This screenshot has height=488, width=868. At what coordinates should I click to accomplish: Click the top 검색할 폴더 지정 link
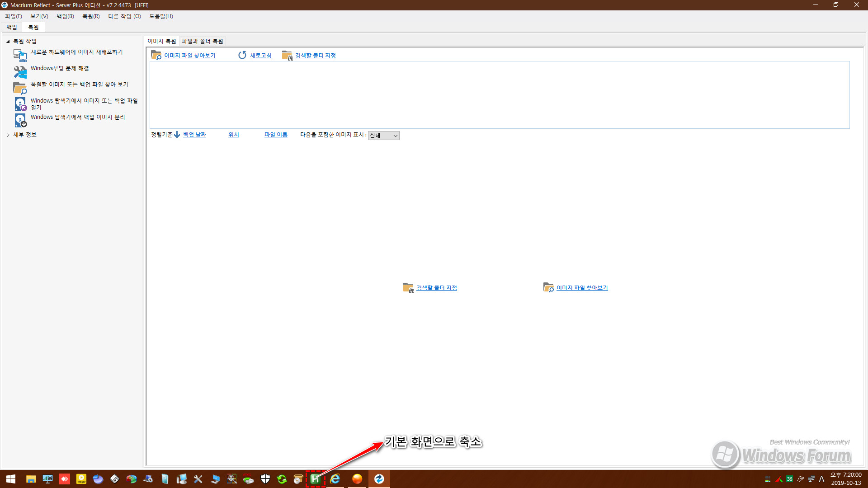point(316,56)
